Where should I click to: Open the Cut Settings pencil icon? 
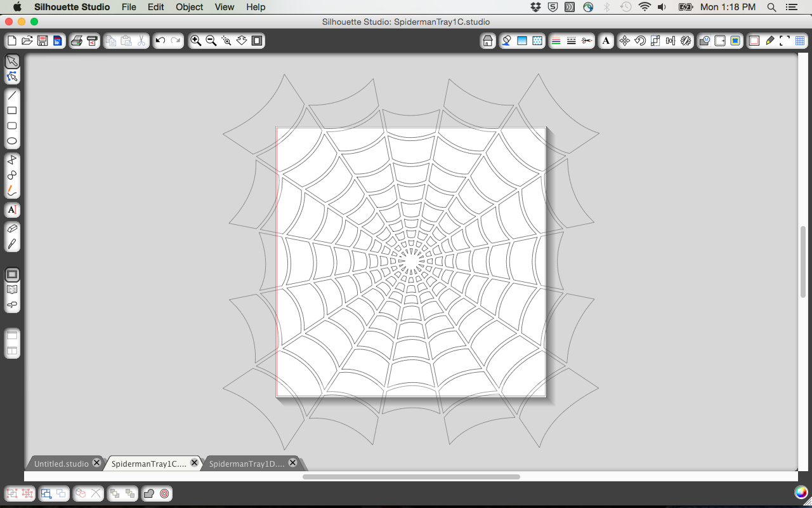(x=769, y=41)
